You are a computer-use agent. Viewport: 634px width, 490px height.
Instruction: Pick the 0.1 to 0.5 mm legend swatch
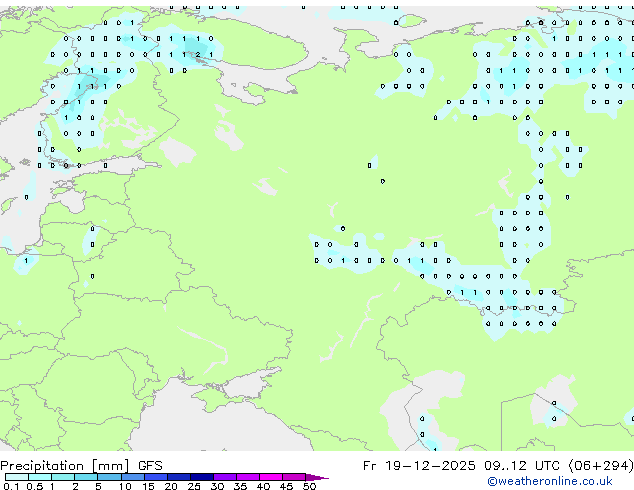tap(17, 477)
